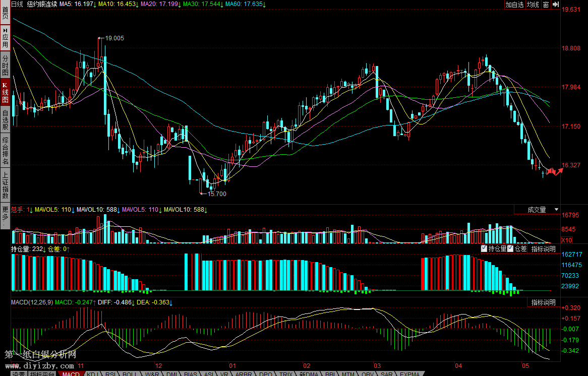Go to 首页 in left sidebar
The height and width of the screenshot is (376, 588).
tap(5, 12)
